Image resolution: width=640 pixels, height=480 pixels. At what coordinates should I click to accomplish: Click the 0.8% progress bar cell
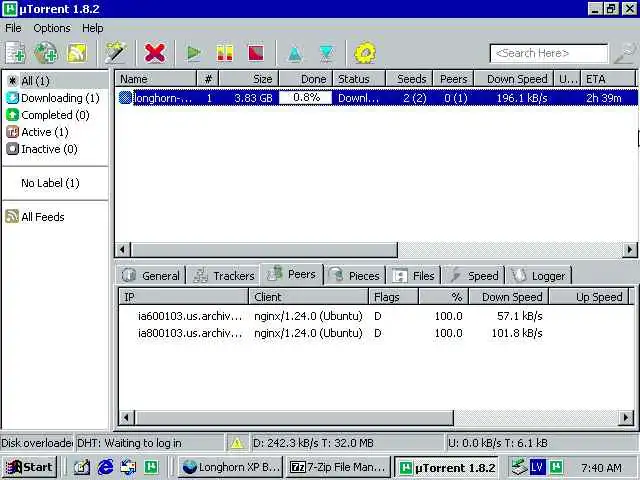click(x=306, y=98)
